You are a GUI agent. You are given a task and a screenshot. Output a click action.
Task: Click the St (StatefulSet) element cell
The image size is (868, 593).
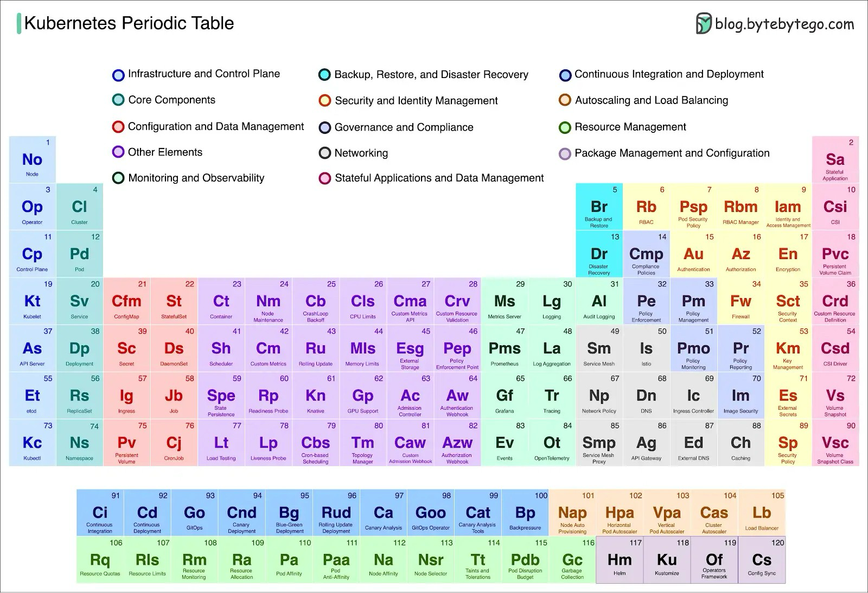[x=174, y=301]
